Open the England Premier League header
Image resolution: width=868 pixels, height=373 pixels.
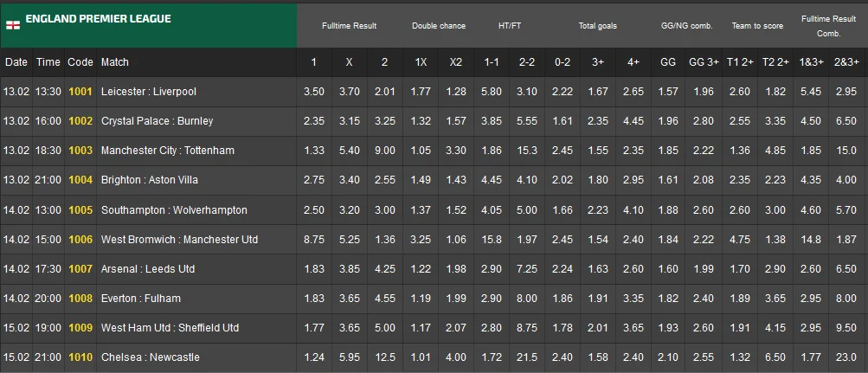pos(98,19)
